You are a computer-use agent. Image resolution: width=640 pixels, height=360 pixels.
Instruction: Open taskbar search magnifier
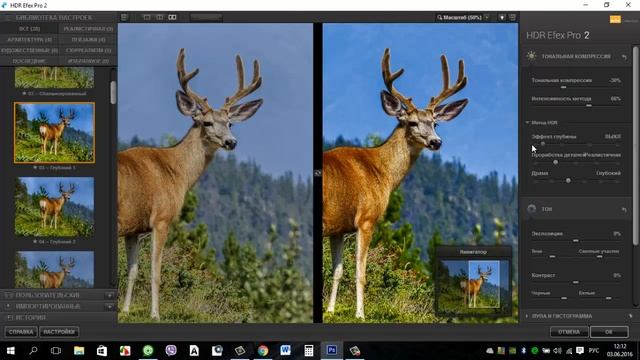33,351
